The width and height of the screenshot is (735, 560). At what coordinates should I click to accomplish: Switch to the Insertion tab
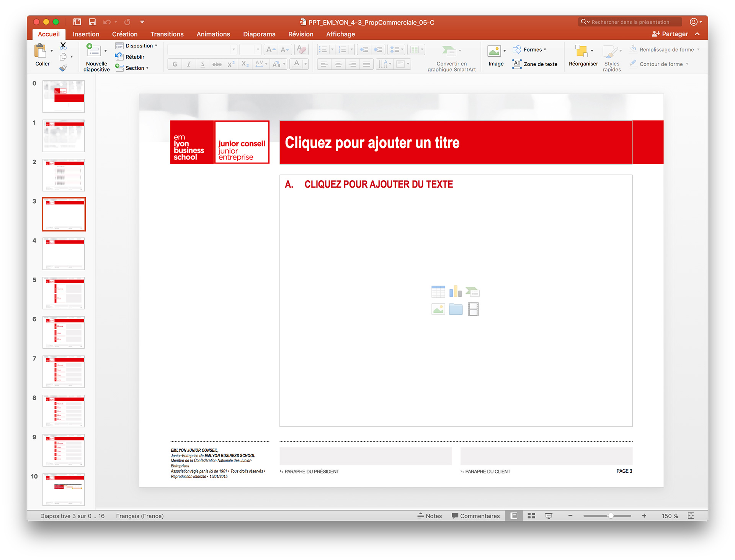(x=86, y=34)
